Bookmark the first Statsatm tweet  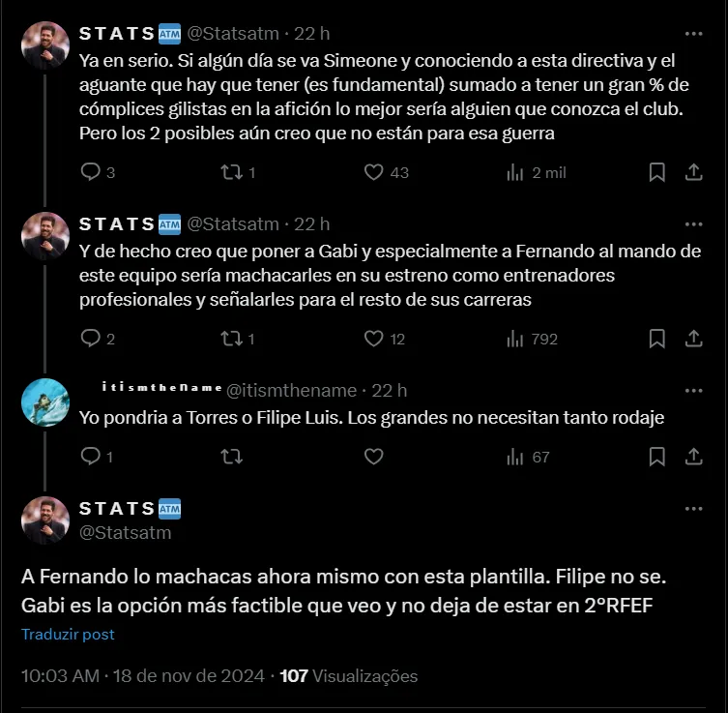[656, 172]
